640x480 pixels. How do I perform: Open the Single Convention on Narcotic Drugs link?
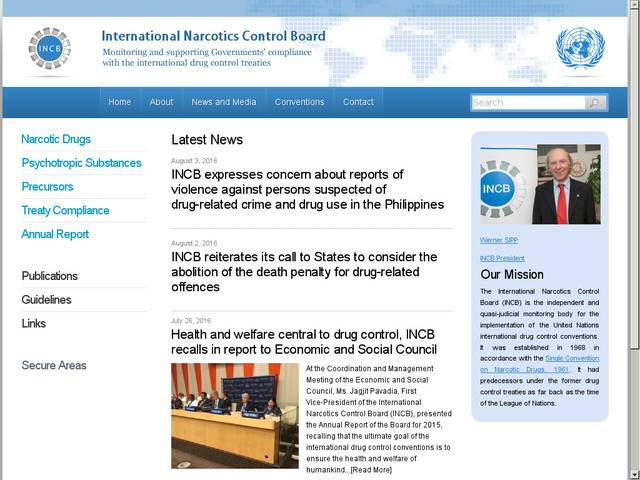(x=540, y=364)
